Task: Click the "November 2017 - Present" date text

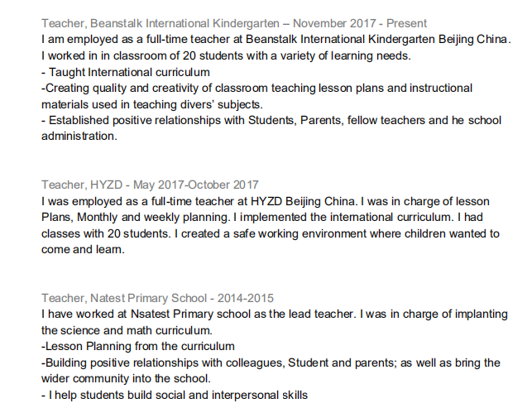Action: point(360,24)
